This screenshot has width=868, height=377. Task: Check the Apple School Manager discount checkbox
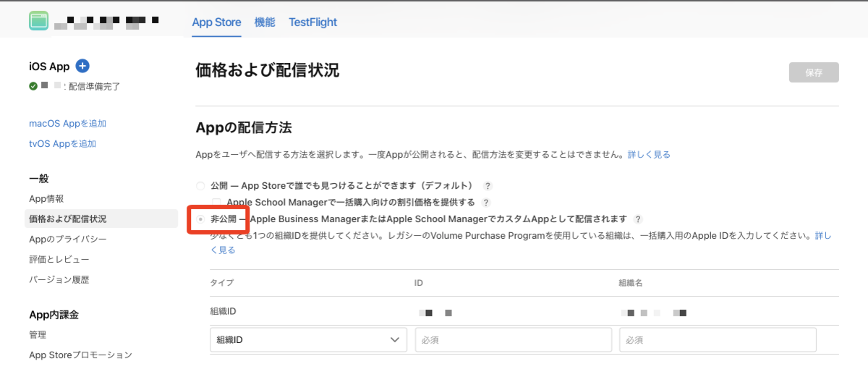[216, 203]
